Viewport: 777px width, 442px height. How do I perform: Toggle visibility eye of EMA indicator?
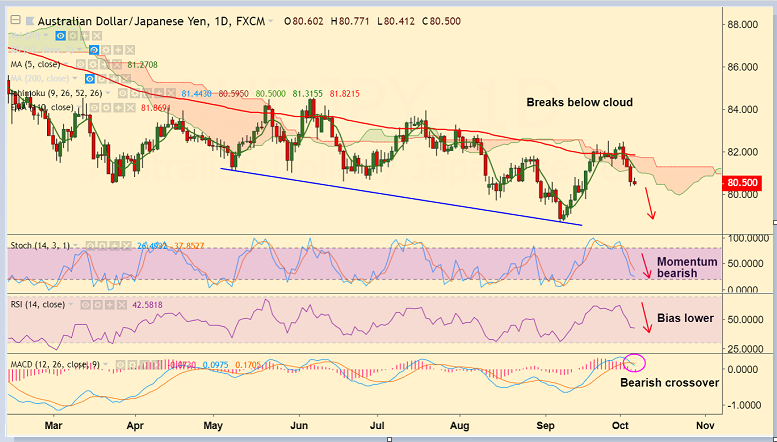pyautogui.click(x=94, y=108)
